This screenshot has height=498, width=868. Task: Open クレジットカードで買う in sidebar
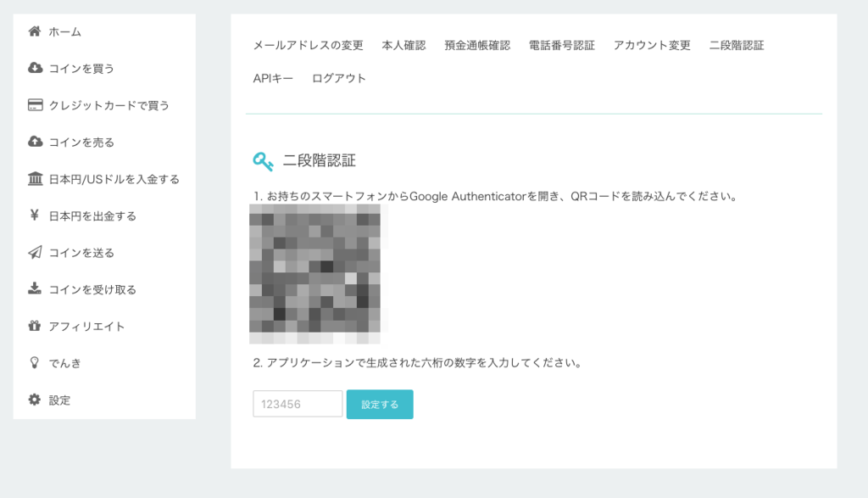[x=109, y=106]
